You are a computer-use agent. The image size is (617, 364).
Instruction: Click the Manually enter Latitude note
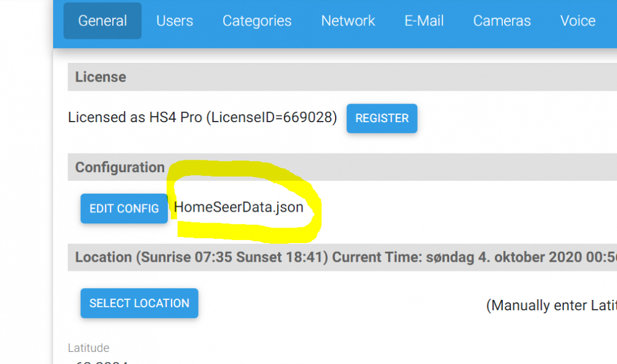tap(551, 305)
